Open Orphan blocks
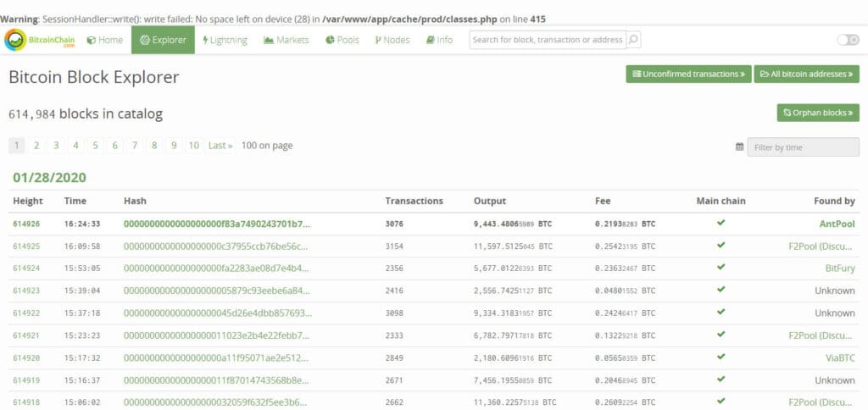868x410 pixels. pos(818,113)
